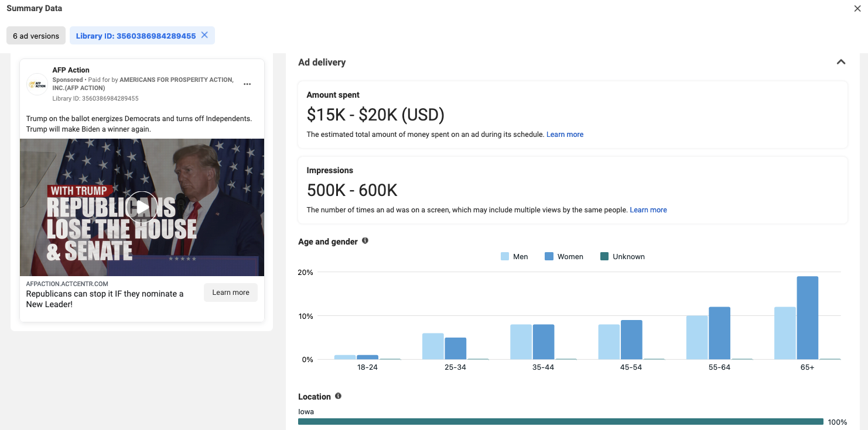Click the AFP Action logo avatar
This screenshot has width=868, height=430.
(37, 84)
